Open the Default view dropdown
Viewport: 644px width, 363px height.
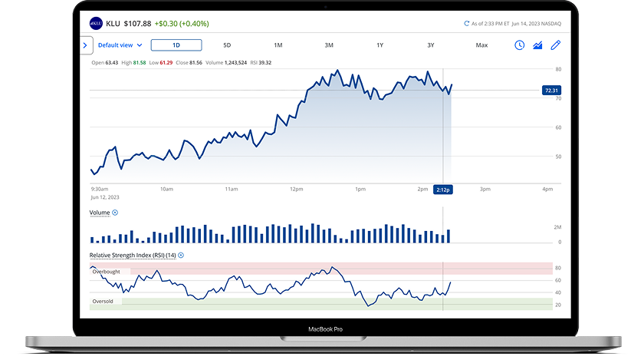pyautogui.click(x=120, y=45)
